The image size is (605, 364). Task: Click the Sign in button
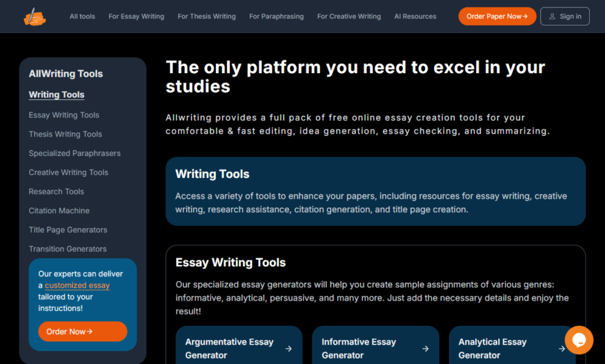point(564,16)
